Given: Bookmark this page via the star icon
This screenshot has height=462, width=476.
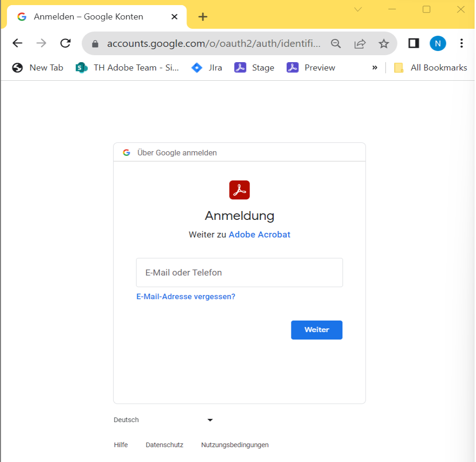Looking at the screenshot, I should [384, 43].
